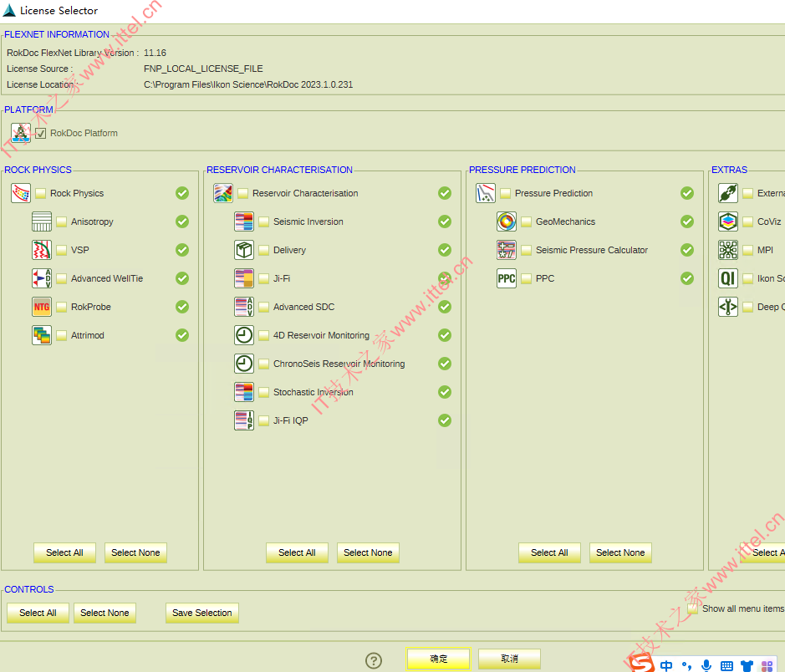
Task: Check the PPC checkbox
Action: (x=526, y=278)
